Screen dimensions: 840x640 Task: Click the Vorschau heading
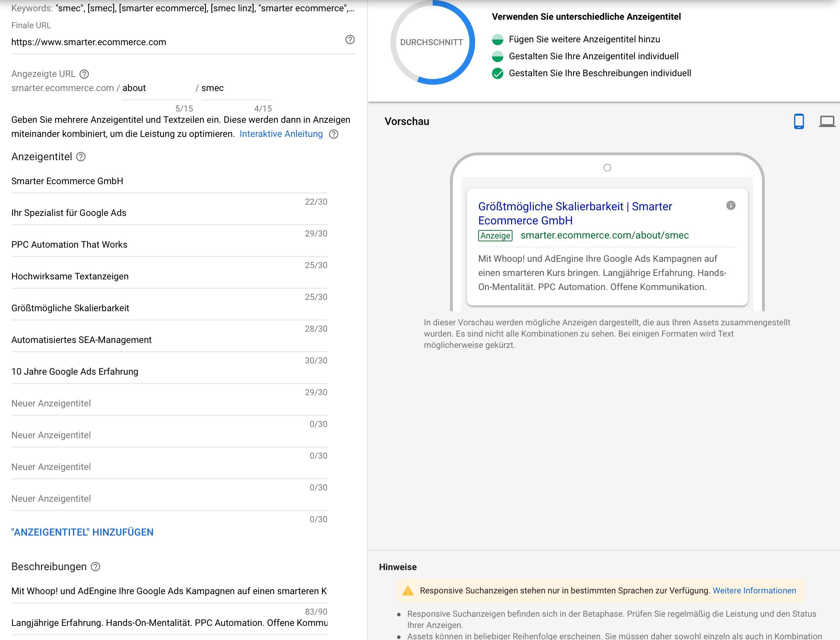click(407, 121)
